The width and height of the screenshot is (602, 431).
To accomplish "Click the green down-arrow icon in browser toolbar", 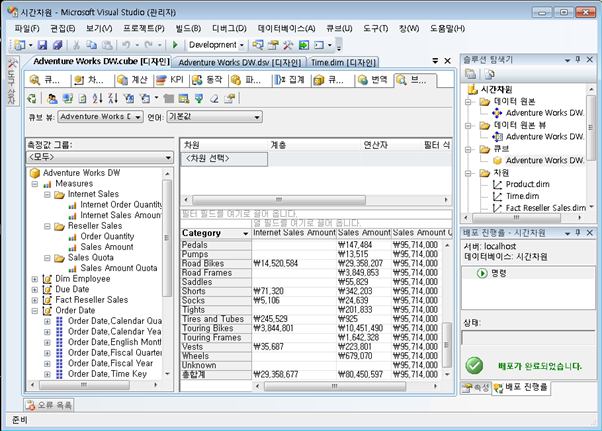I will click(x=199, y=99).
